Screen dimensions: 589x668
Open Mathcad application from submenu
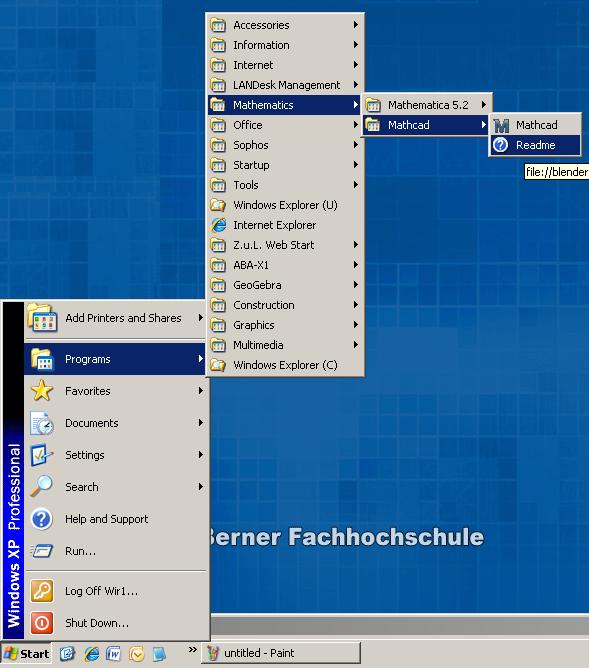[x=536, y=125]
